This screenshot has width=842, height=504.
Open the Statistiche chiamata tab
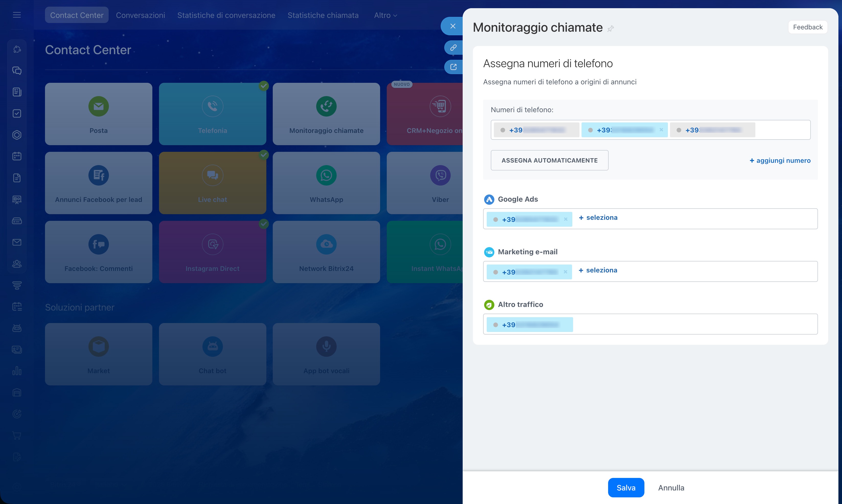(323, 15)
